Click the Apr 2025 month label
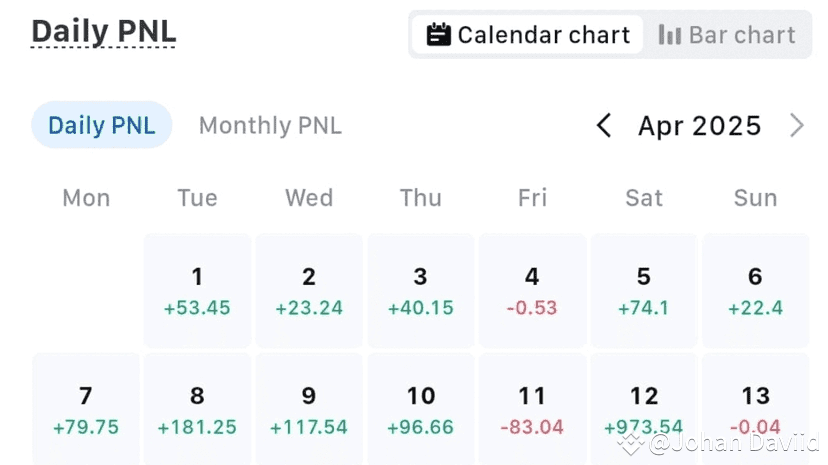The height and width of the screenshot is (465, 828). coord(700,125)
